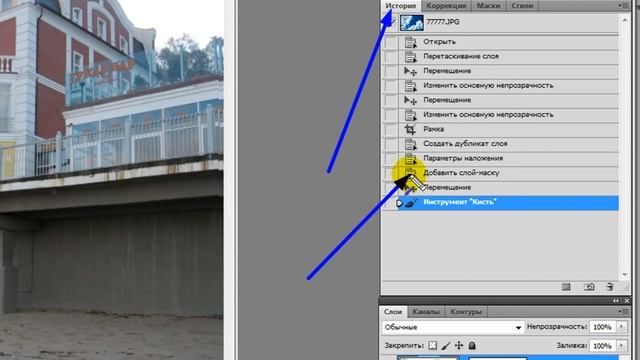640x360 pixels.
Task: Click history state marker on Инструмент "Кисть" row
Action: (x=400, y=203)
